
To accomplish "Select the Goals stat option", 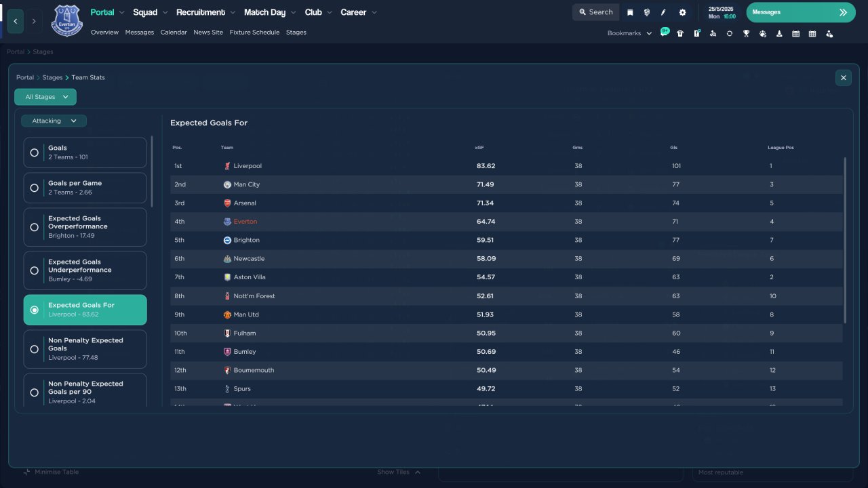I will (x=85, y=152).
